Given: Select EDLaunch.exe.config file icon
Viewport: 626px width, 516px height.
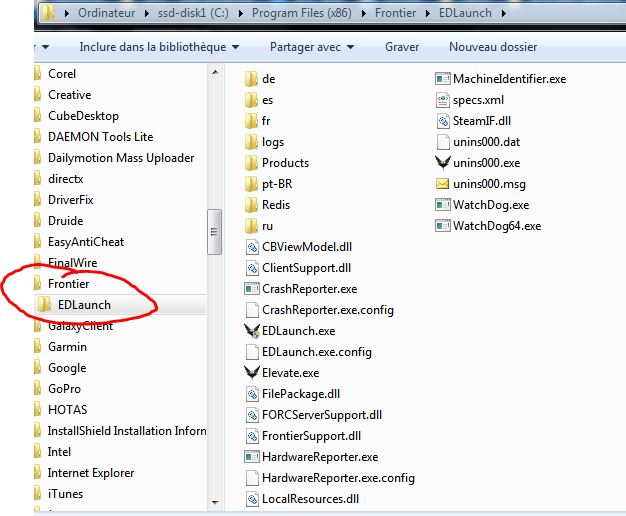Looking at the screenshot, I should tap(252, 352).
